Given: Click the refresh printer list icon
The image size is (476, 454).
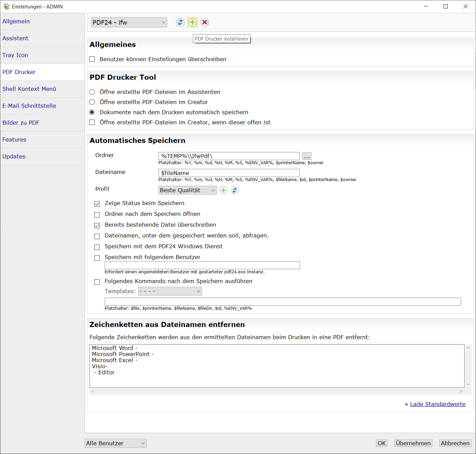Looking at the screenshot, I should point(180,22).
